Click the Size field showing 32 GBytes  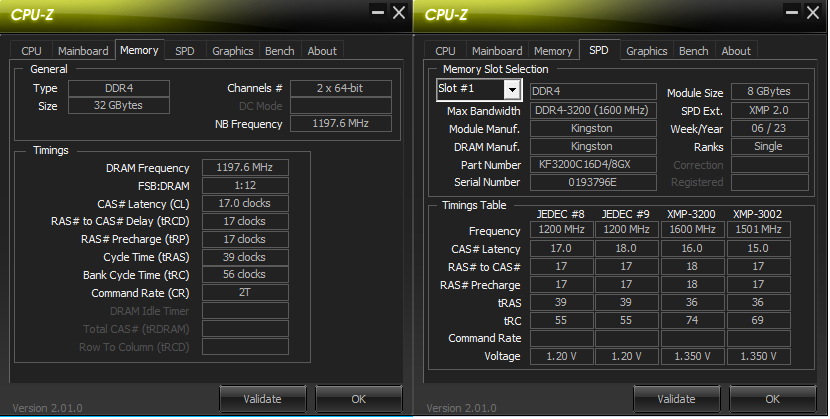[x=119, y=105]
